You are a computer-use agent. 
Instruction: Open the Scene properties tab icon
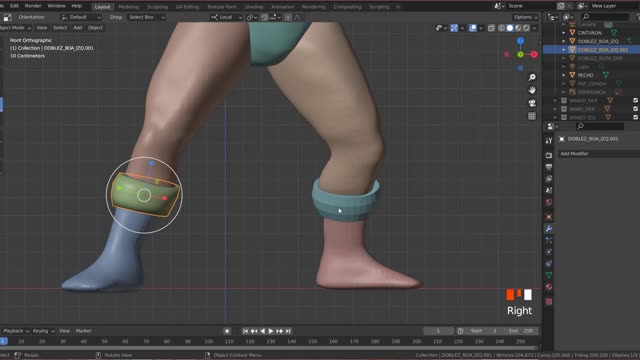tap(549, 191)
